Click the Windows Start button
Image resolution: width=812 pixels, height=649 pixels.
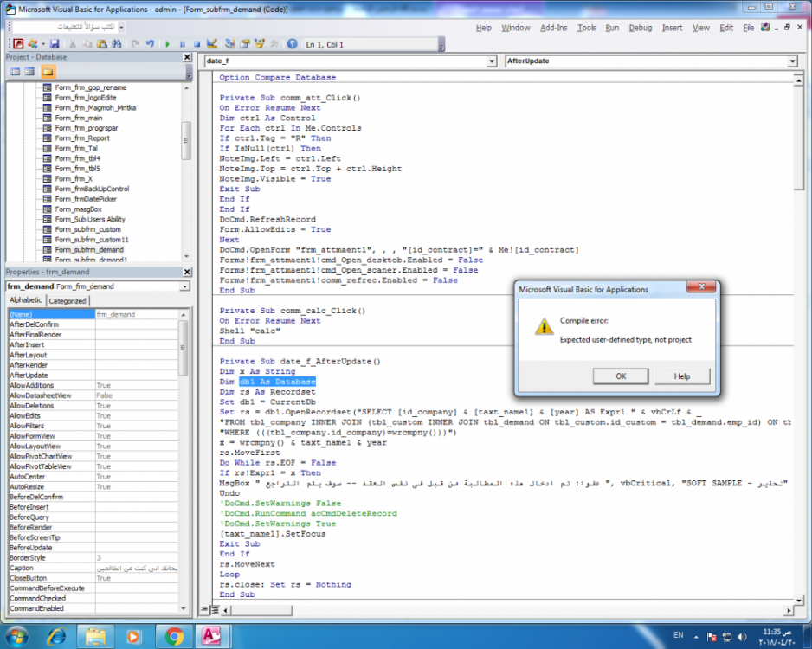coord(16,636)
